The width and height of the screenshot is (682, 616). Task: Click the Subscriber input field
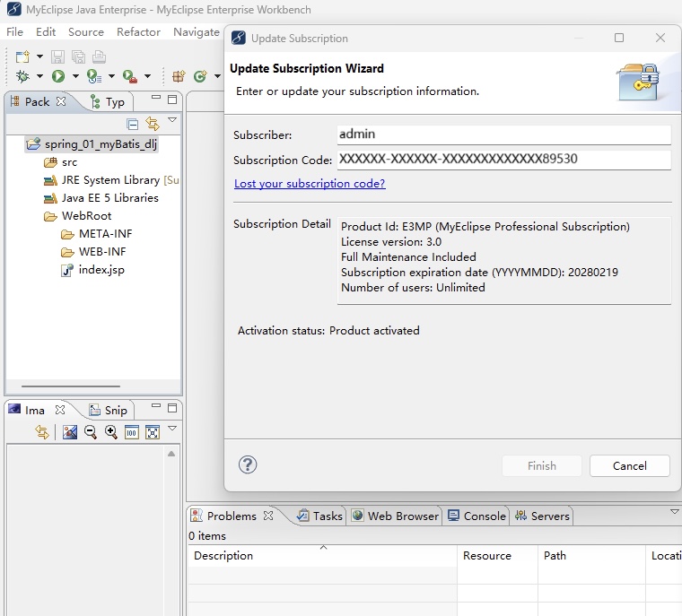pyautogui.click(x=504, y=134)
